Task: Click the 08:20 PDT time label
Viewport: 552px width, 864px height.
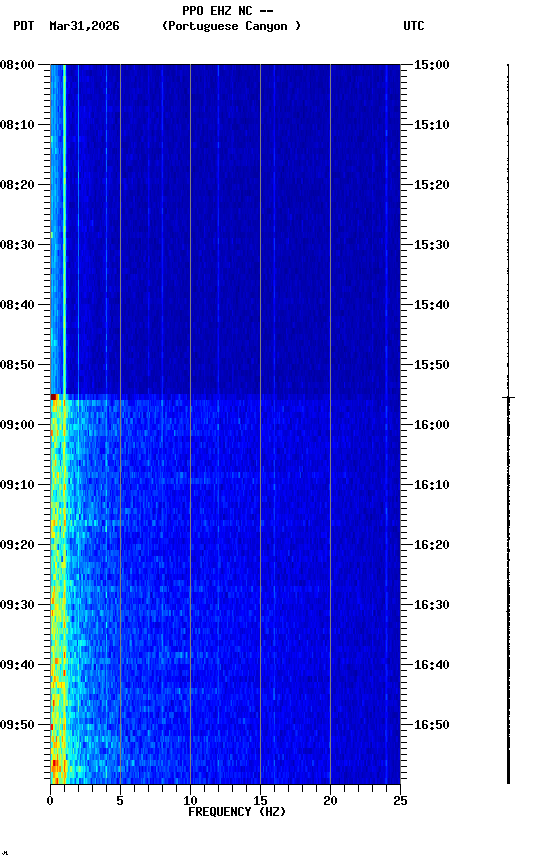Action: click(17, 185)
